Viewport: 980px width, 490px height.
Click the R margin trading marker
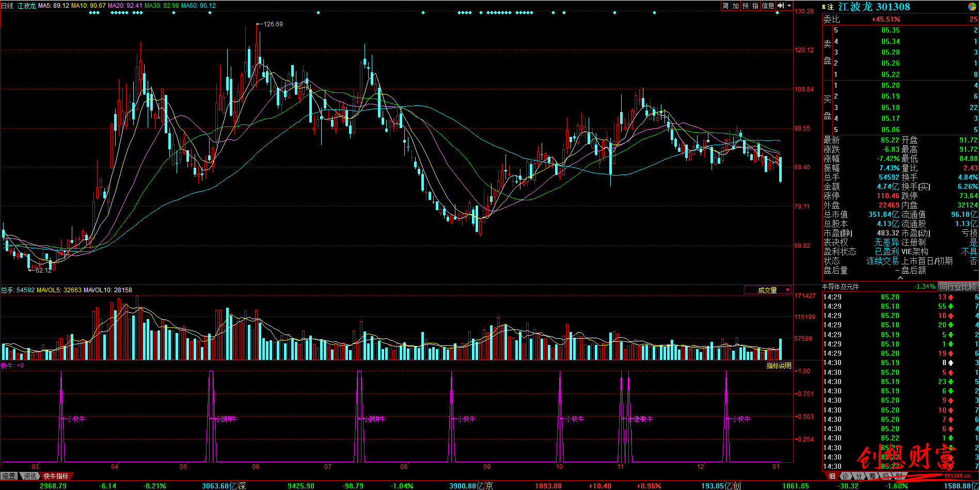click(x=824, y=7)
